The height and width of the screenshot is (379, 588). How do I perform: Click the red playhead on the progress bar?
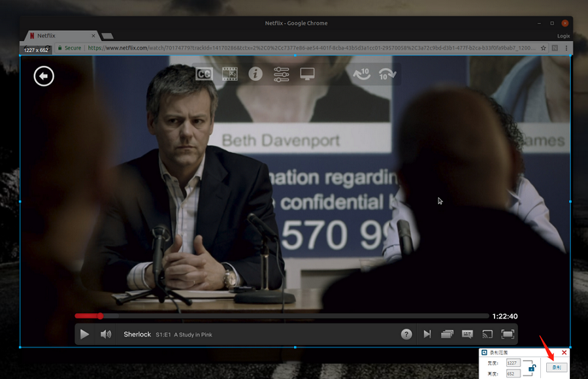100,316
